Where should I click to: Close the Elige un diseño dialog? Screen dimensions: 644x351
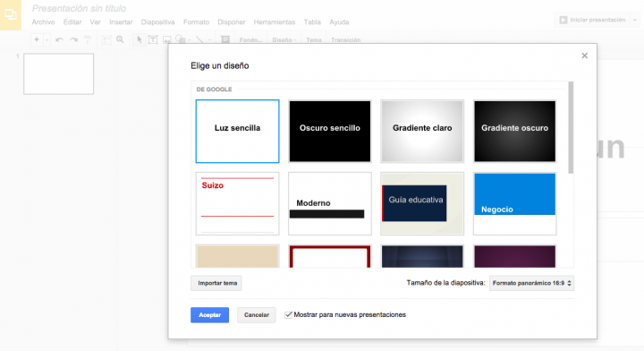tap(584, 56)
